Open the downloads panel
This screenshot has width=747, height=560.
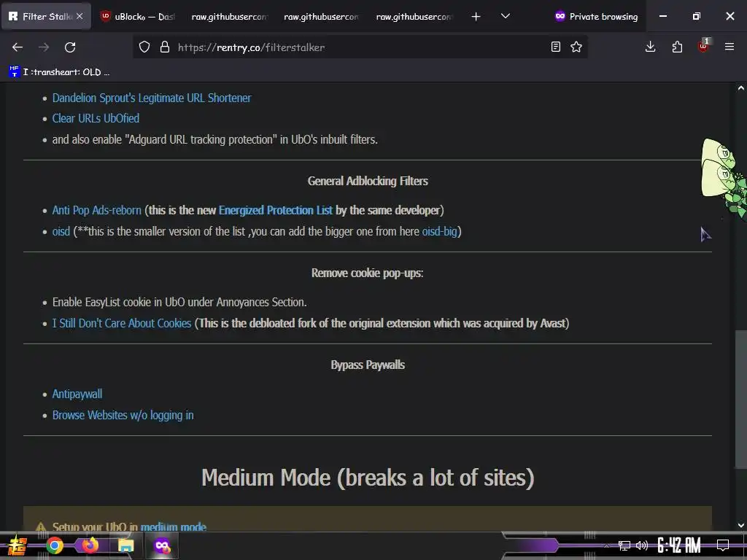click(x=650, y=47)
